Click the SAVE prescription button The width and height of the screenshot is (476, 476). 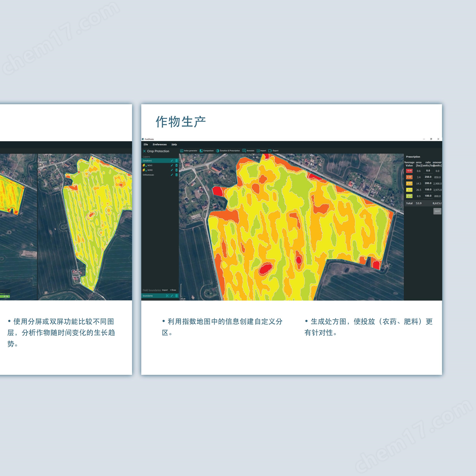pyautogui.click(x=437, y=211)
